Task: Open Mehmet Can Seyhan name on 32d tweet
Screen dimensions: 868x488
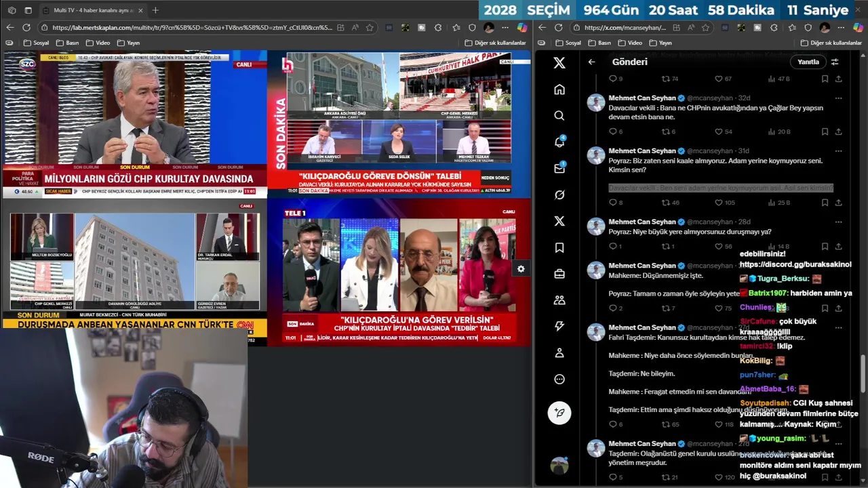Action: [642, 98]
